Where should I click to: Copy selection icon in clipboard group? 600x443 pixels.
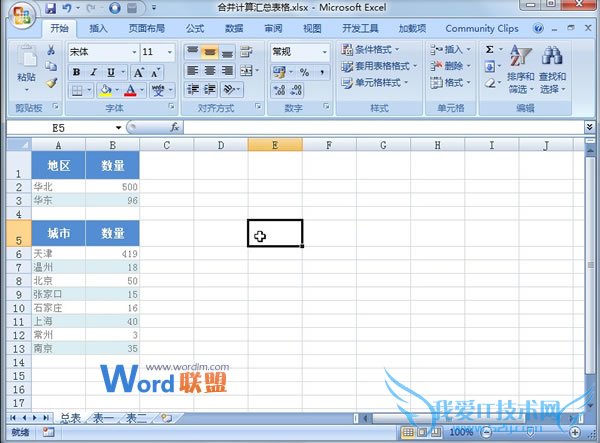51,66
